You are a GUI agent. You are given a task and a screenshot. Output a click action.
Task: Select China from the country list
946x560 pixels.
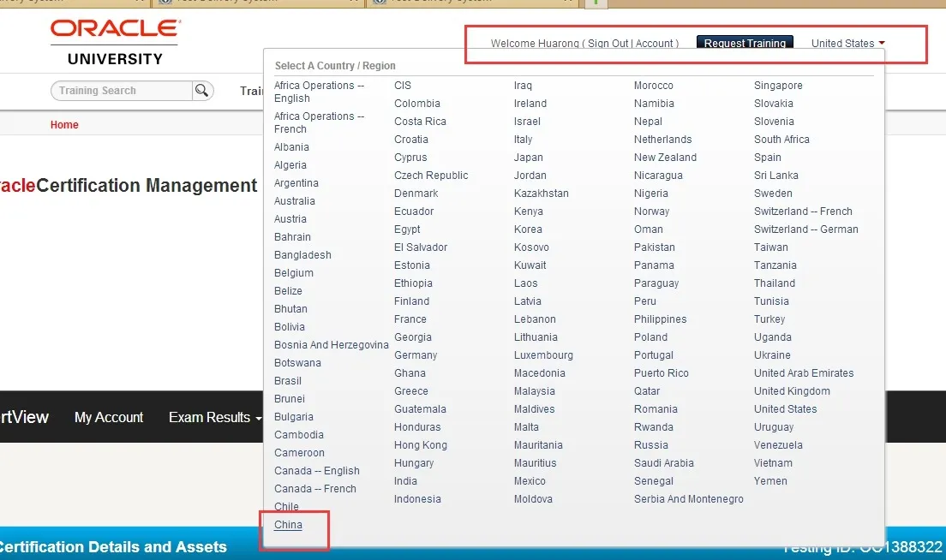click(289, 524)
